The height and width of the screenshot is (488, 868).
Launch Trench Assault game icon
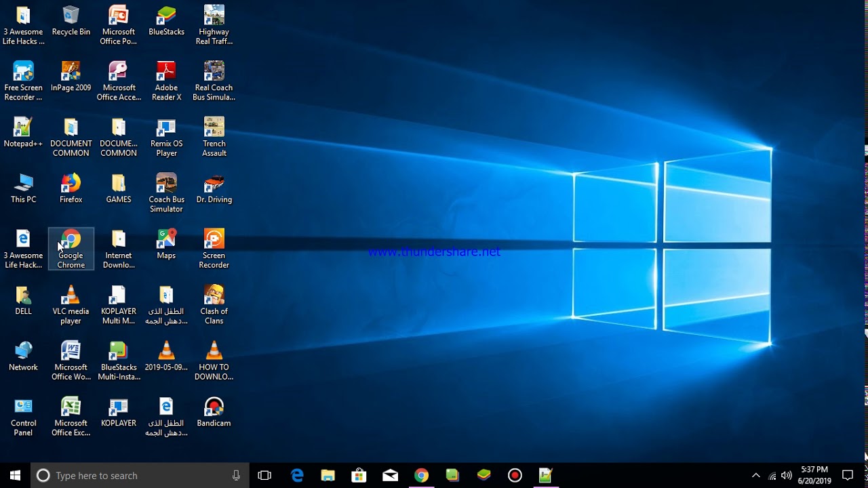(214, 137)
